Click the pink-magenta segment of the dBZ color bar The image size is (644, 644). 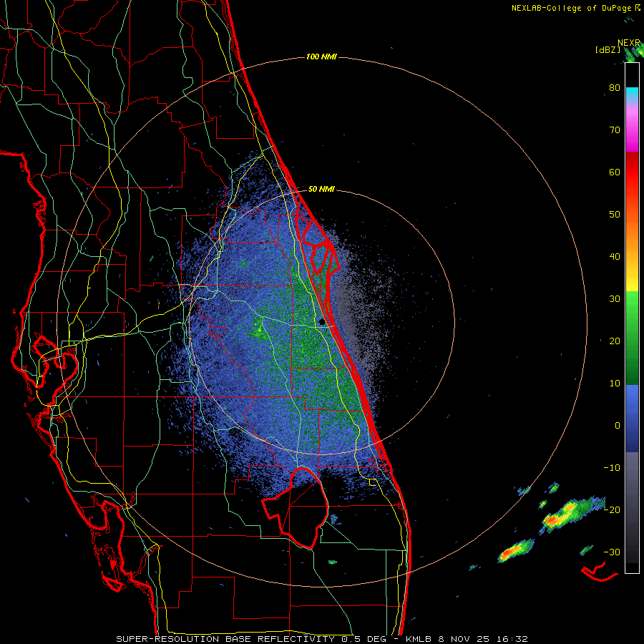pos(632,127)
